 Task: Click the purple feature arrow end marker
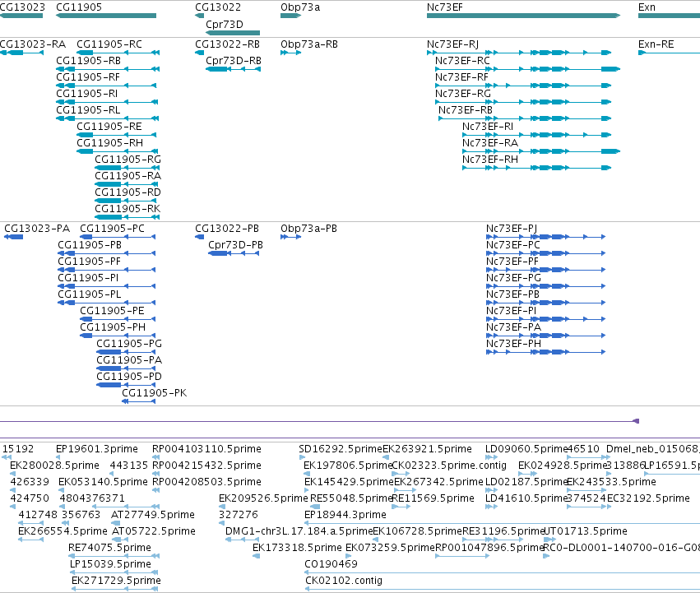pyautogui.click(x=636, y=421)
